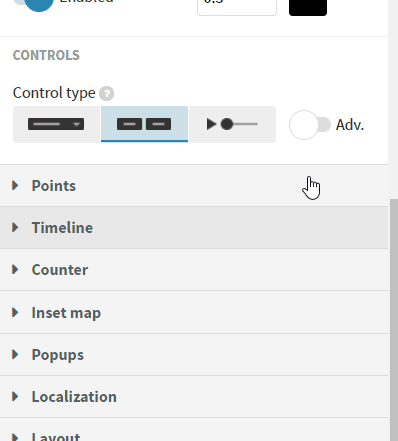Click the numeric input field at top

point(237,6)
